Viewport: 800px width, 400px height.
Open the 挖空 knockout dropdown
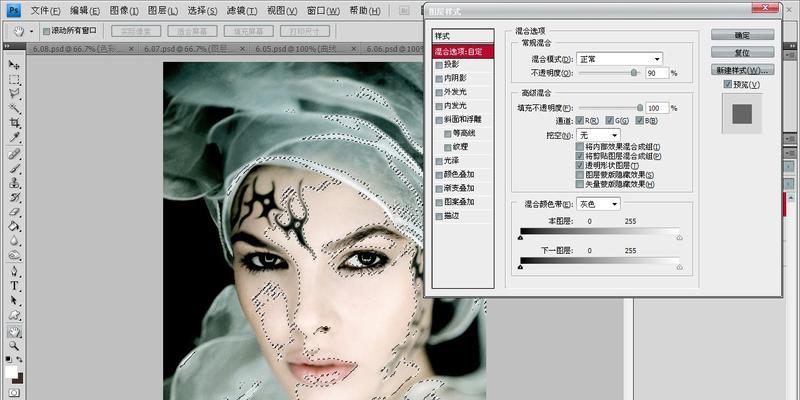(598, 135)
